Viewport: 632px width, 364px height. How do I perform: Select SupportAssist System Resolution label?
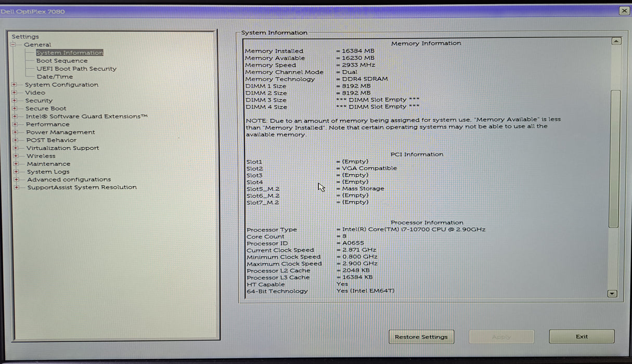click(82, 187)
